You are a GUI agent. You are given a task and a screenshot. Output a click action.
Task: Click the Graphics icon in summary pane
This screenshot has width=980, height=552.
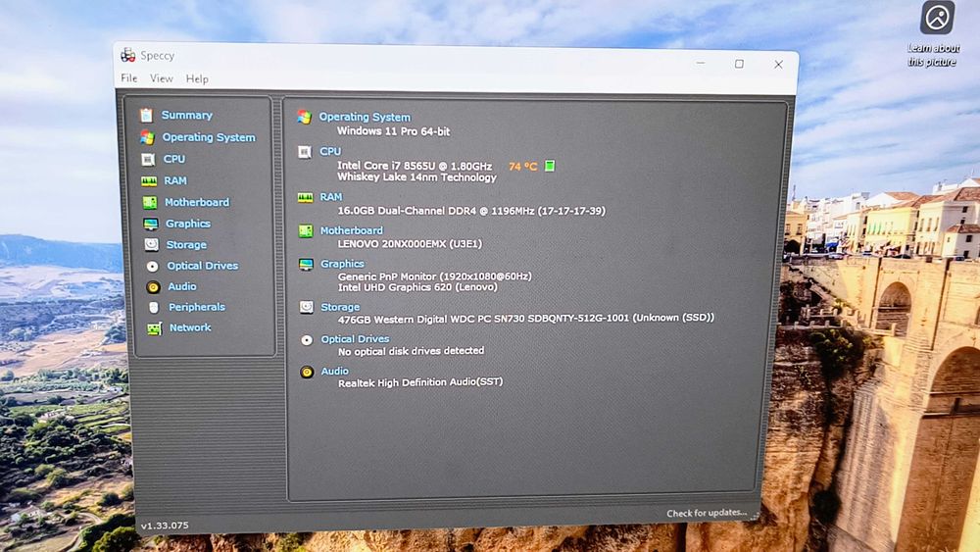pyautogui.click(x=306, y=265)
